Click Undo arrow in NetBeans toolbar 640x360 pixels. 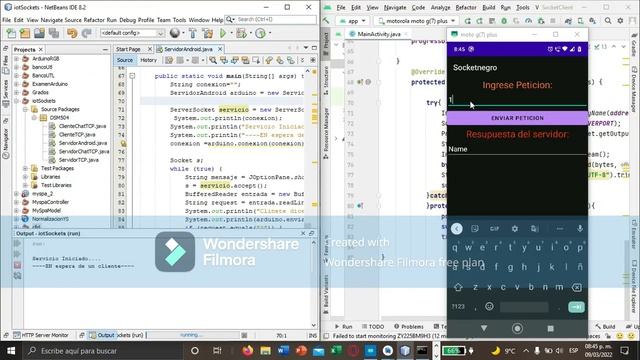click(72, 33)
